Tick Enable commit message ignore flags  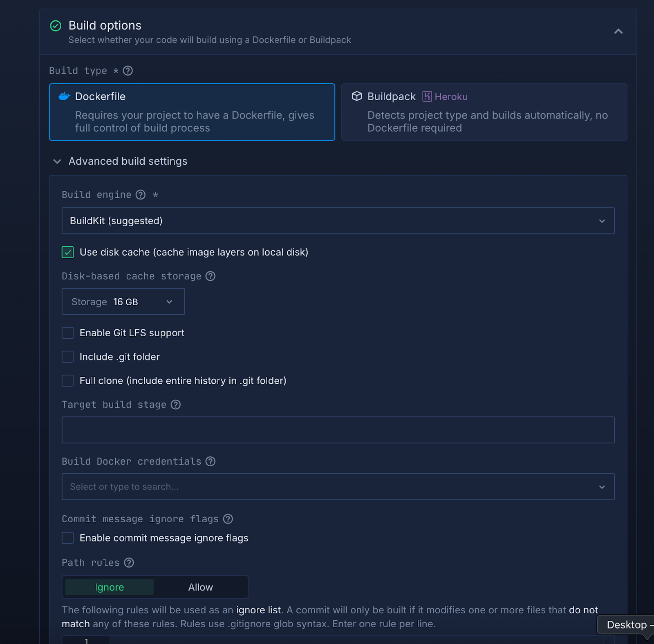pos(68,538)
